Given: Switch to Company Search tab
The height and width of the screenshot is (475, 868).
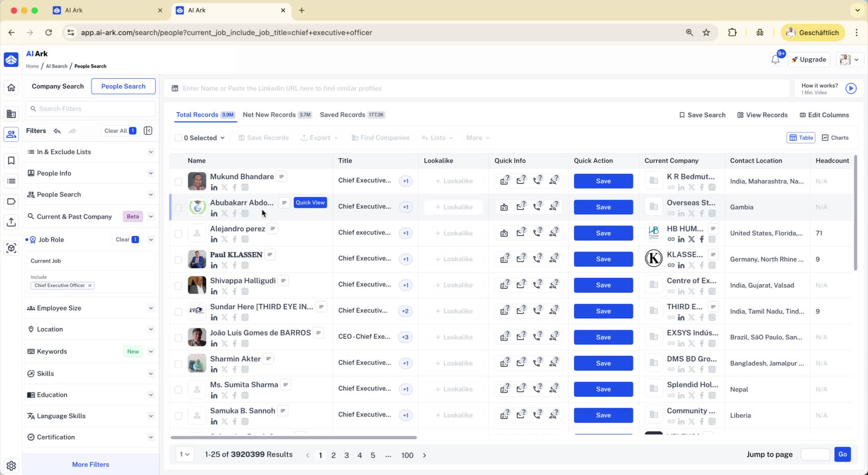Looking at the screenshot, I should point(58,86).
